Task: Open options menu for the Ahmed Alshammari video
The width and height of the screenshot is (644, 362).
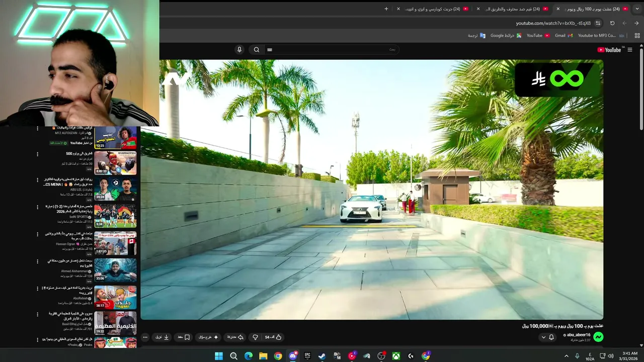Action: (37, 261)
